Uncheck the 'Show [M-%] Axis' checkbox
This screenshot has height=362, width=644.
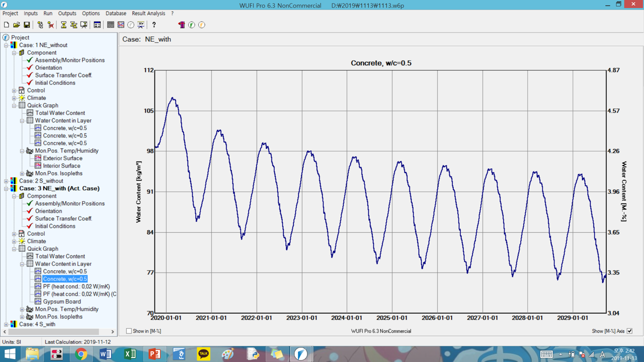pyautogui.click(x=629, y=331)
